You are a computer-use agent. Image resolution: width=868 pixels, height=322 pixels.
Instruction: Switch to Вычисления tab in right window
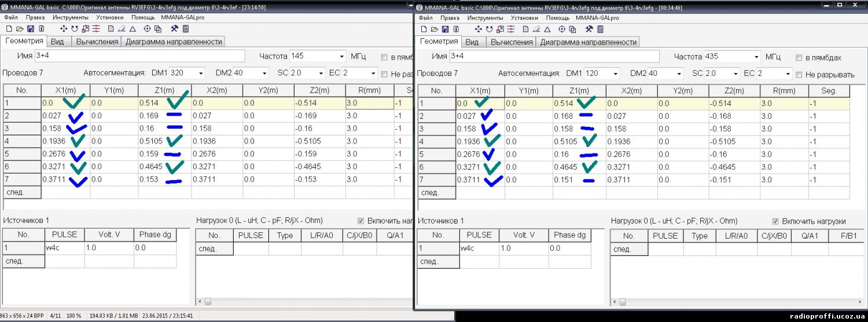511,42
